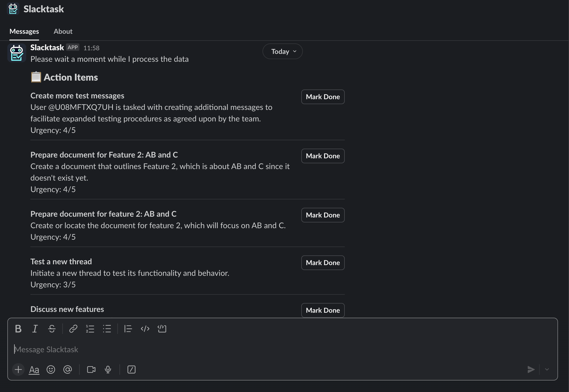The height and width of the screenshot is (392, 569).
Task: Apply strikethrough formatting
Action: click(52, 329)
